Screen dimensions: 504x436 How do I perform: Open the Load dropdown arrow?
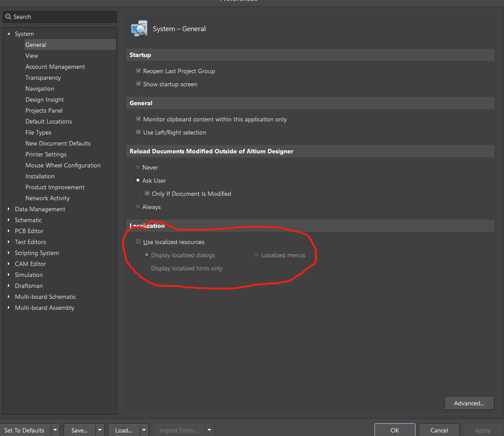pyautogui.click(x=144, y=430)
